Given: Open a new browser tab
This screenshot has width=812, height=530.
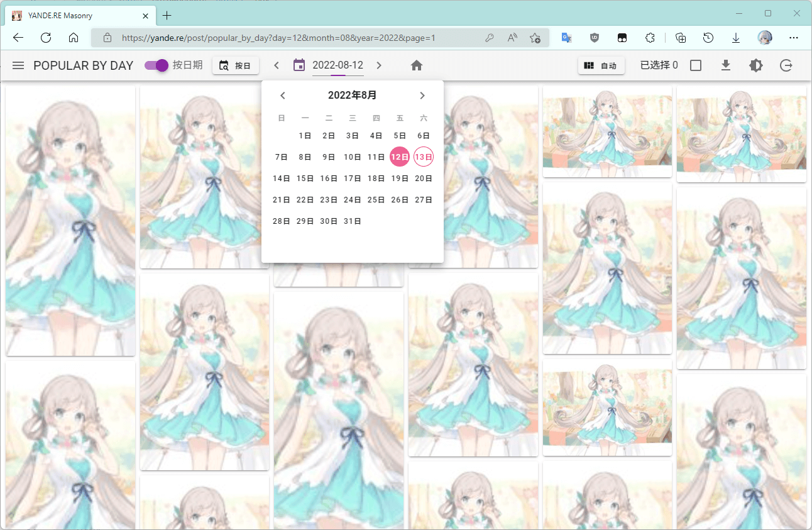Looking at the screenshot, I should click(x=167, y=15).
